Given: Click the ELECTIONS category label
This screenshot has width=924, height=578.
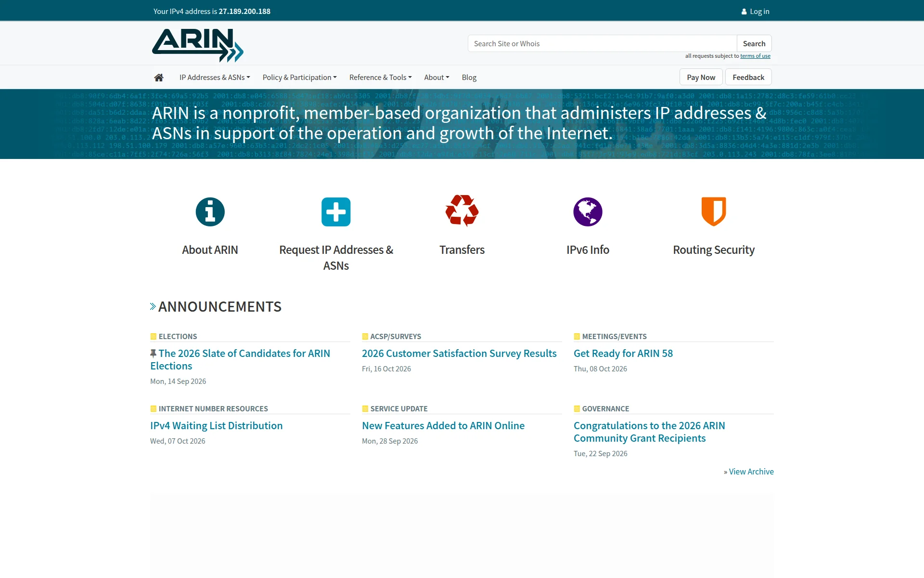Looking at the screenshot, I should (178, 336).
